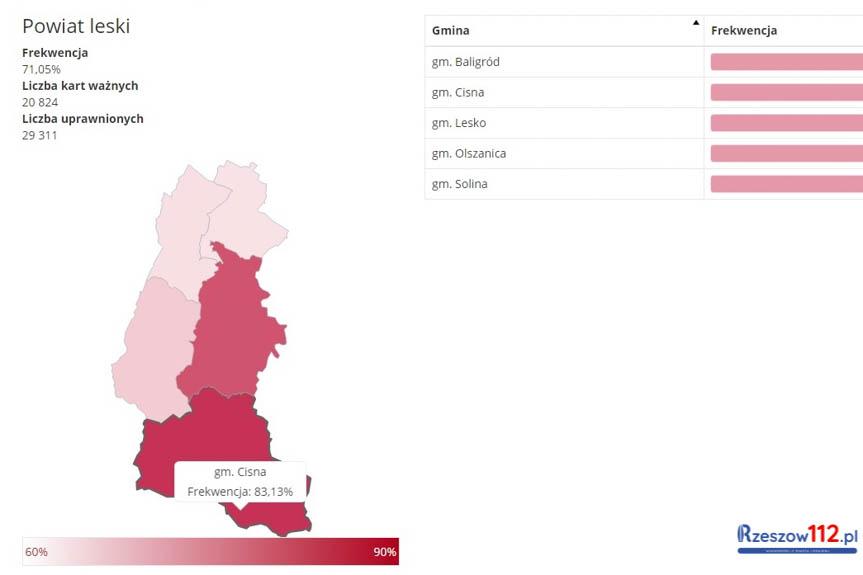Sort table by the Gmina column header
The width and height of the screenshot is (863, 575).
[452, 31]
